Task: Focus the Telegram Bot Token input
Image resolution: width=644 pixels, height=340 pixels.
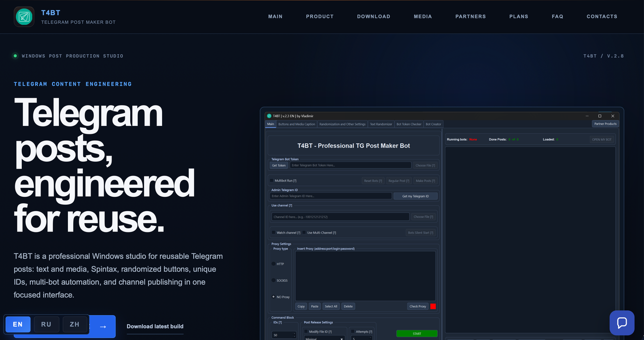Action: [x=350, y=166]
